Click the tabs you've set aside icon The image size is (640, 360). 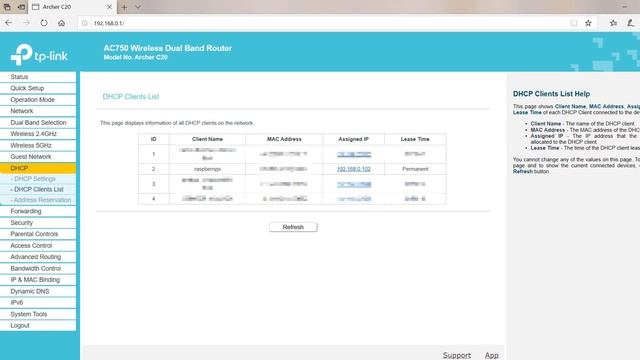tap(7, 7)
